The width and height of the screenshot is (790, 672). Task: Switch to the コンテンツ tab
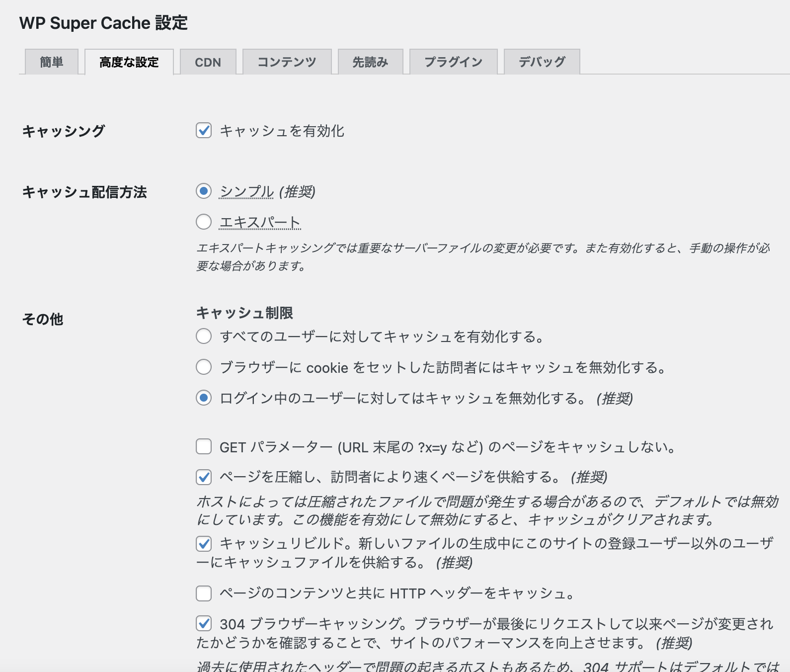(x=287, y=62)
